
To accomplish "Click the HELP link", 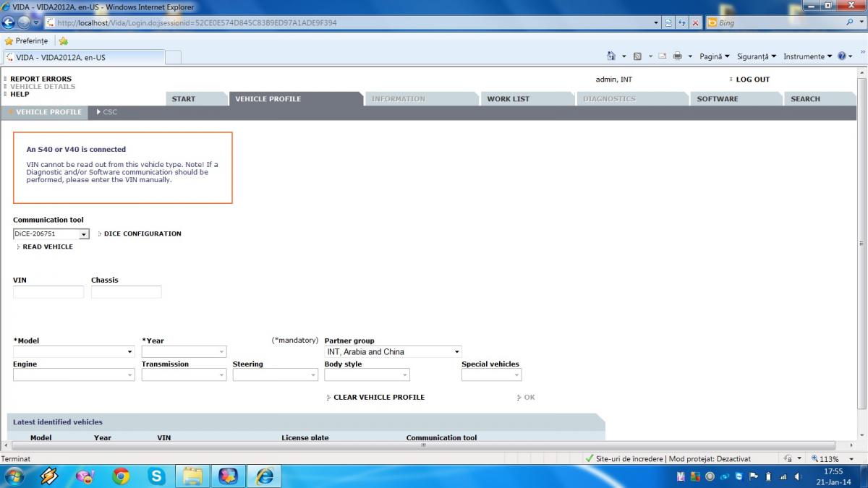I will (x=20, y=94).
